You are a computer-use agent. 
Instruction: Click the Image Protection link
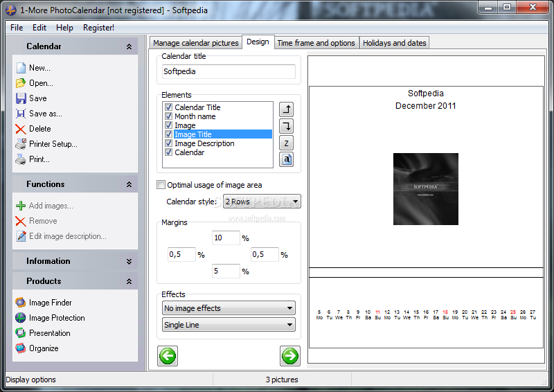pos(57,318)
